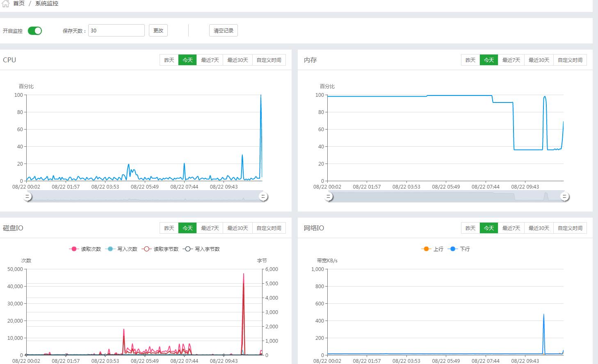Click 次数 axis label in 磁盘IO chart
Image resolution: width=598 pixels, height=364 pixels.
point(26,261)
